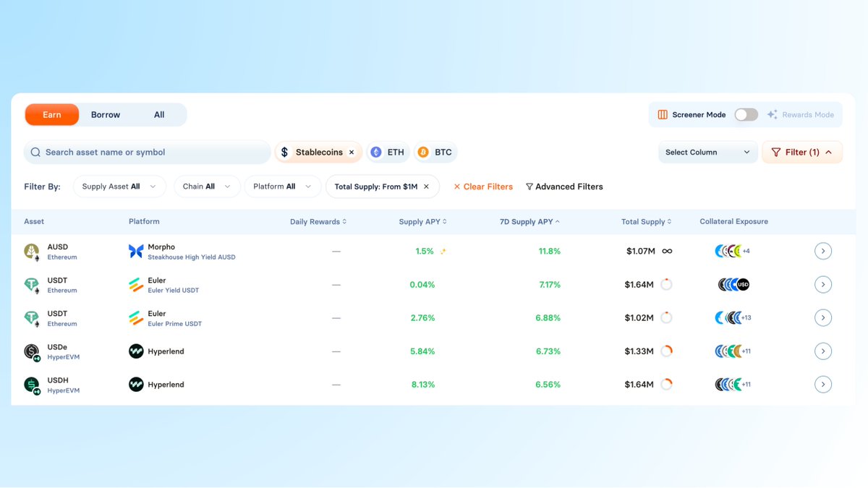Collapse the Filter (1) panel
The width and height of the screenshot is (868, 488).
[802, 153]
